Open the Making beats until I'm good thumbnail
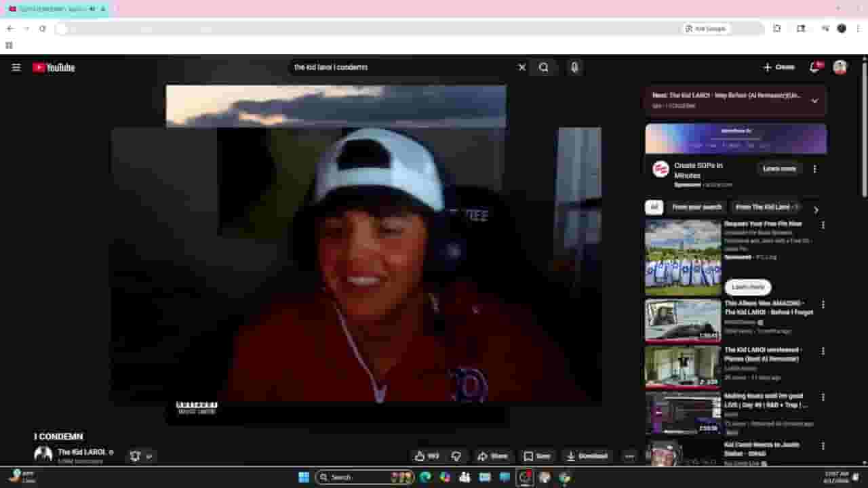This screenshot has width=868, height=488. [683, 413]
